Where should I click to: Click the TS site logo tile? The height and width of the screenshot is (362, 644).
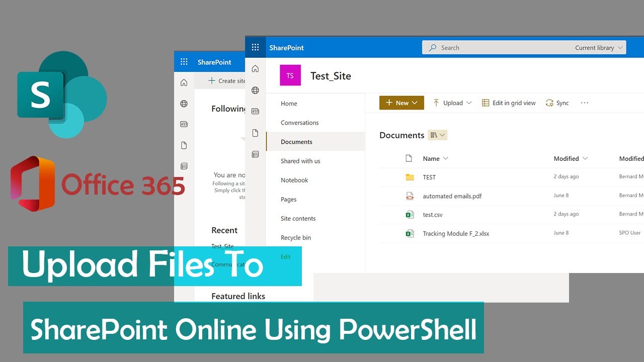290,75
